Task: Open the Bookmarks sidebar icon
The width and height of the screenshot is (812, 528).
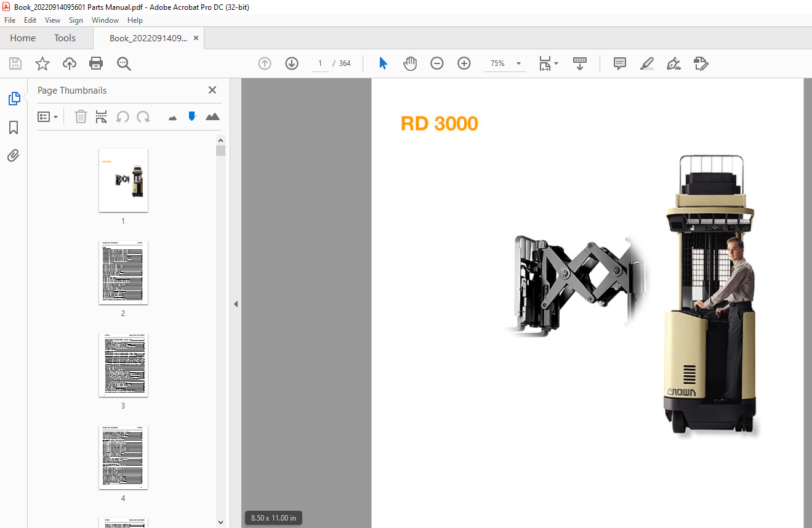Action: pyautogui.click(x=14, y=128)
